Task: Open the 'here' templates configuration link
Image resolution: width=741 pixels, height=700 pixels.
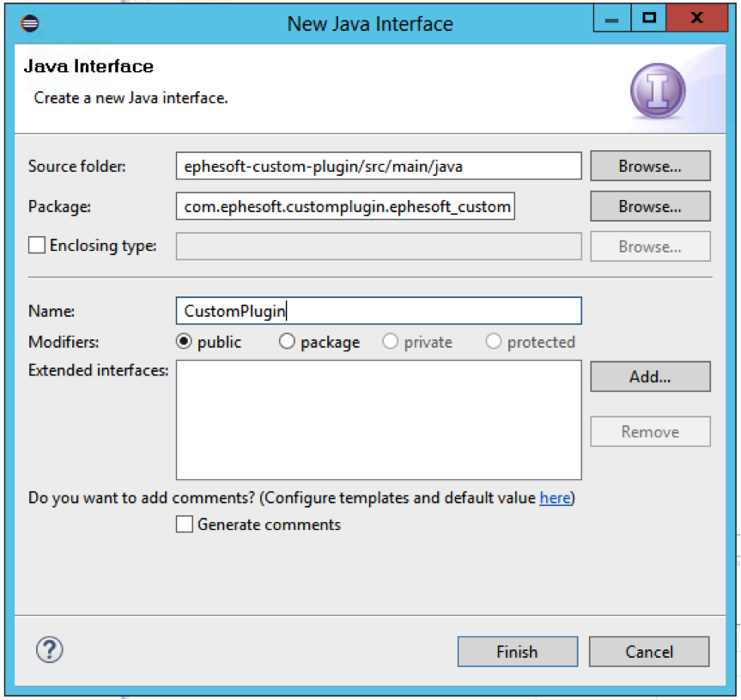Action: pyautogui.click(x=555, y=497)
